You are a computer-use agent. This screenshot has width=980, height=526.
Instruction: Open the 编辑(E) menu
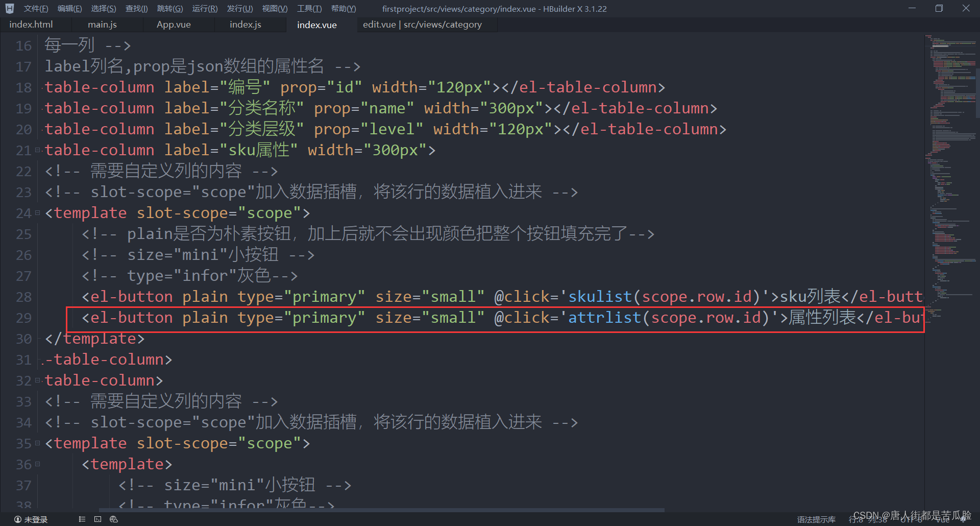(69, 9)
